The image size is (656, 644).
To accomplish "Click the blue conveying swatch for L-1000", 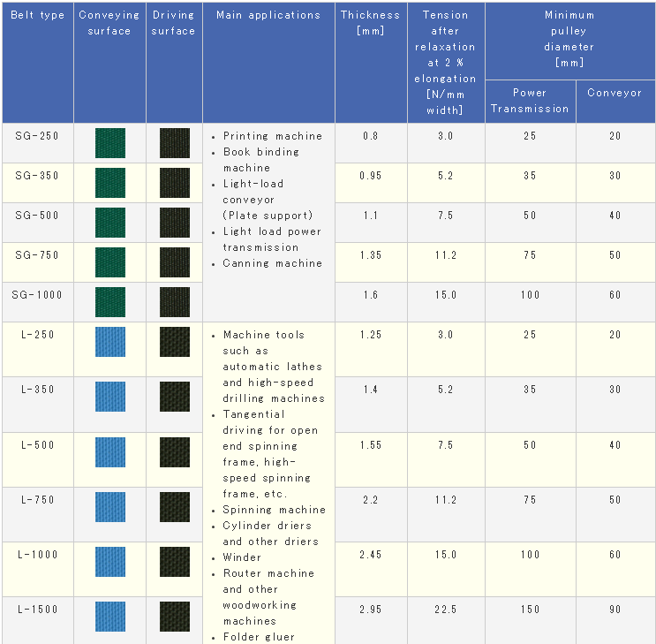I will (x=109, y=562).
